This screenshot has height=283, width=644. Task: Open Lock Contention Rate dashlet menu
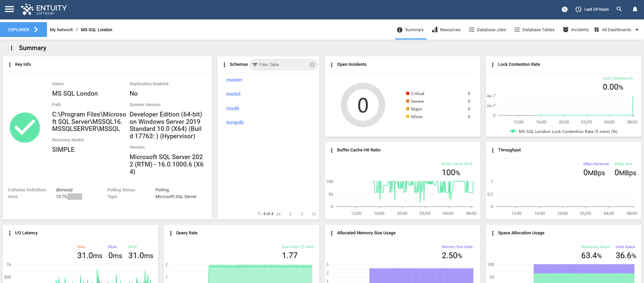pyautogui.click(x=493, y=64)
